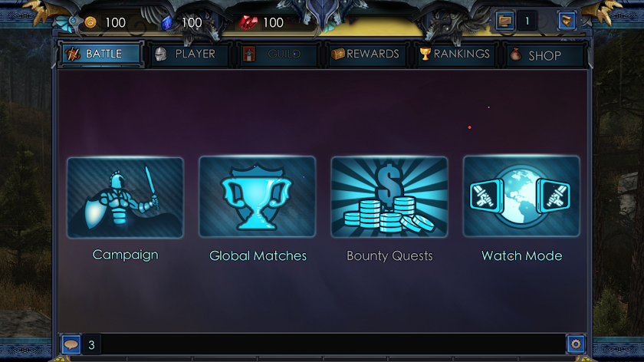Image resolution: width=644 pixels, height=362 pixels.
Task: Click the Campaign text label
Action: [125, 255]
